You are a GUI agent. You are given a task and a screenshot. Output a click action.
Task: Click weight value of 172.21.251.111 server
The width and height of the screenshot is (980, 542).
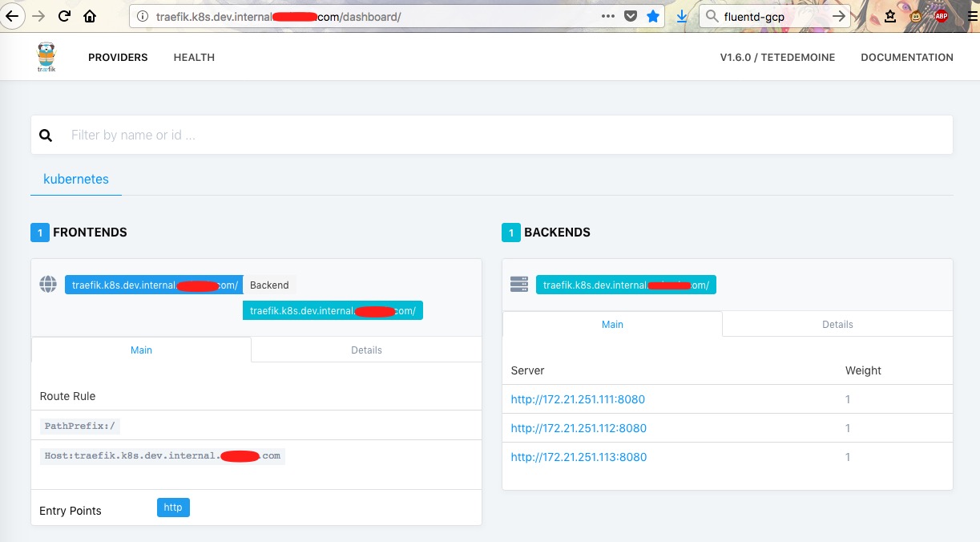[848, 399]
